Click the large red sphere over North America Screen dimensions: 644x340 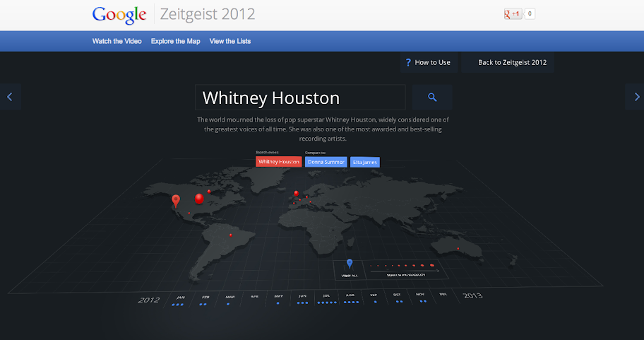(x=199, y=199)
